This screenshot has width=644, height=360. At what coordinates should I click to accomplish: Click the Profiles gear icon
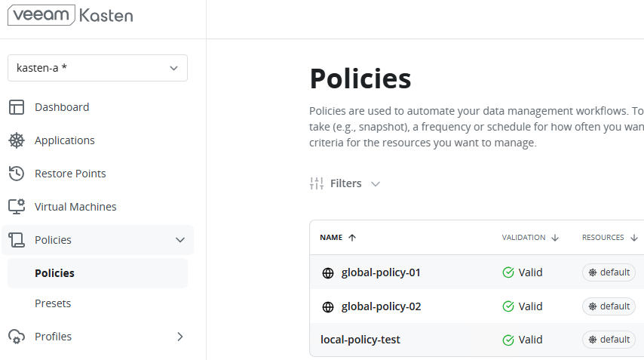pos(17,337)
